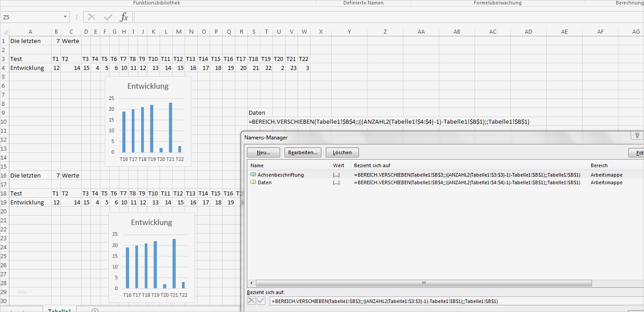Select column Z header
The height and width of the screenshot is (312, 644).
385,32
